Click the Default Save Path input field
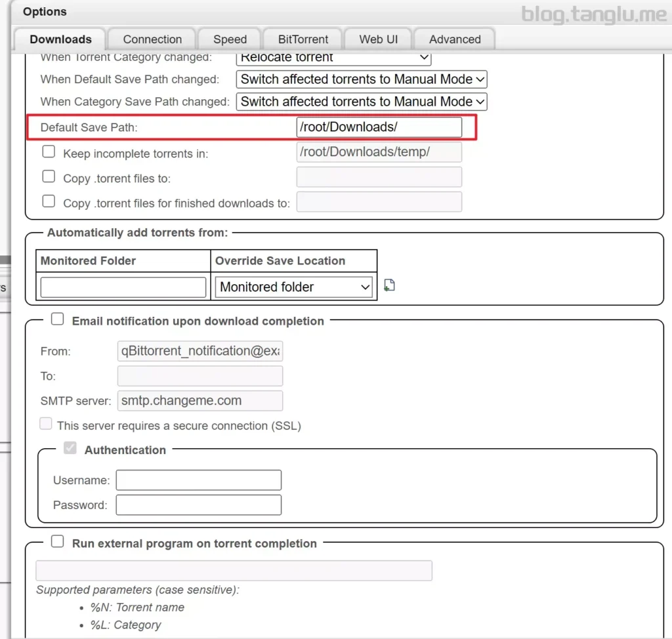The width and height of the screenshot is (672, 639). (x=379, y=127)
